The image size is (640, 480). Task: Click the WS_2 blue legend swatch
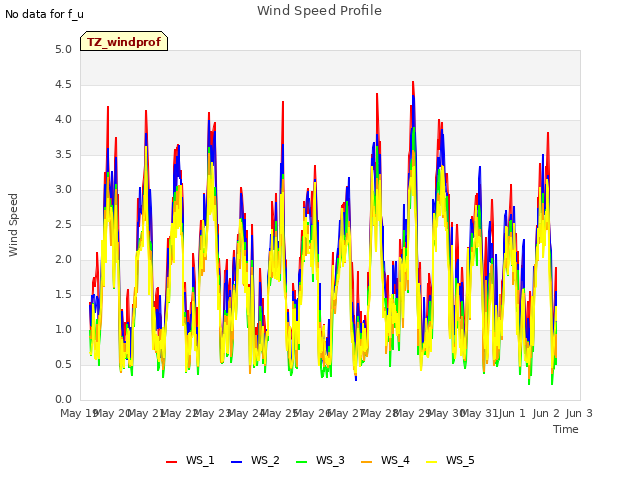pyautogui.click(x=236, y=462)
